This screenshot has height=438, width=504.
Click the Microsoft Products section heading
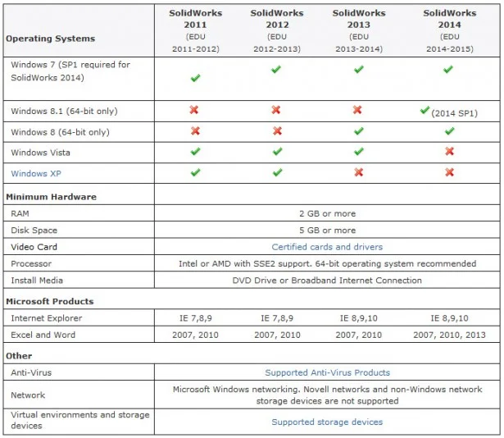(x=50, y=301)
